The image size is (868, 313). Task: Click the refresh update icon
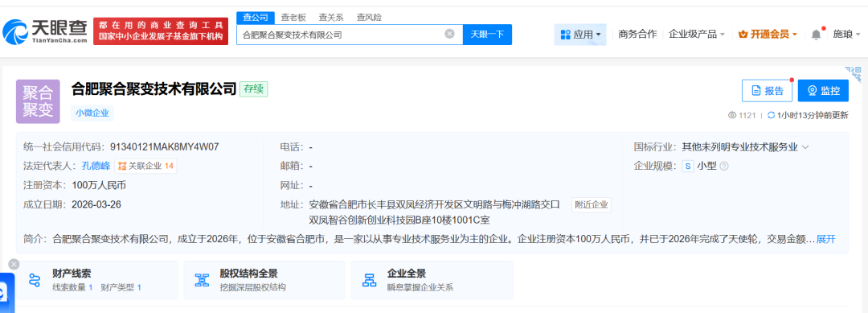pos(771,115)
